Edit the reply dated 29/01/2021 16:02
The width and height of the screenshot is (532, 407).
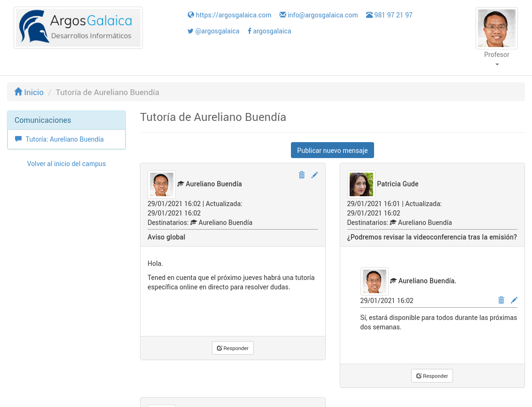click(x=514, y=300)
